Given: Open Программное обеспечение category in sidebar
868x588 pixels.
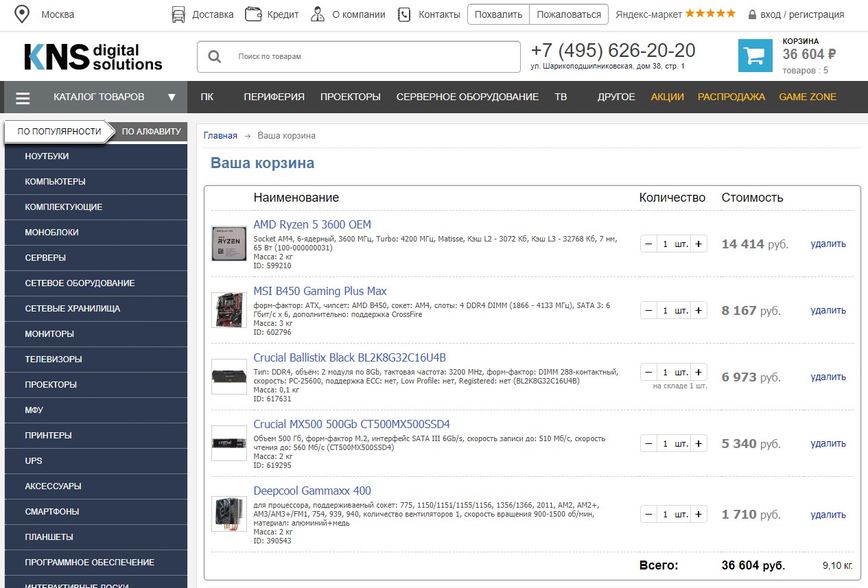Looking at the screenshot, I should tap(96, 563).
